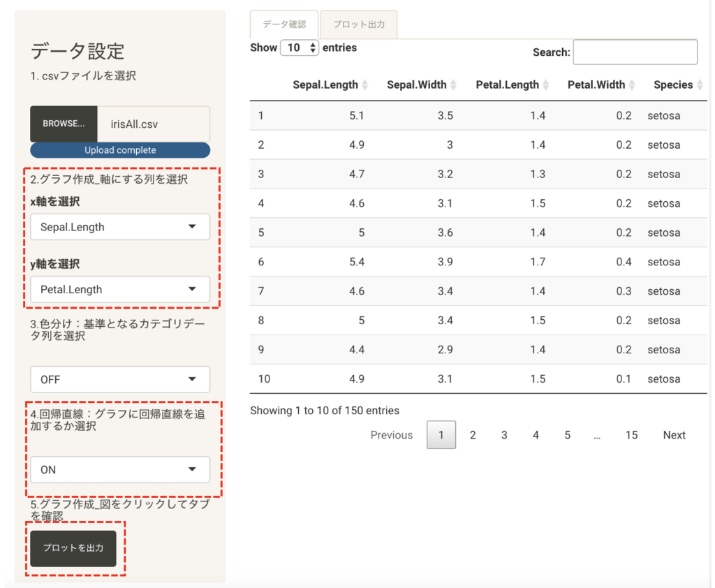
Task: Change Show entries count selector
Action: coord(299,48)
